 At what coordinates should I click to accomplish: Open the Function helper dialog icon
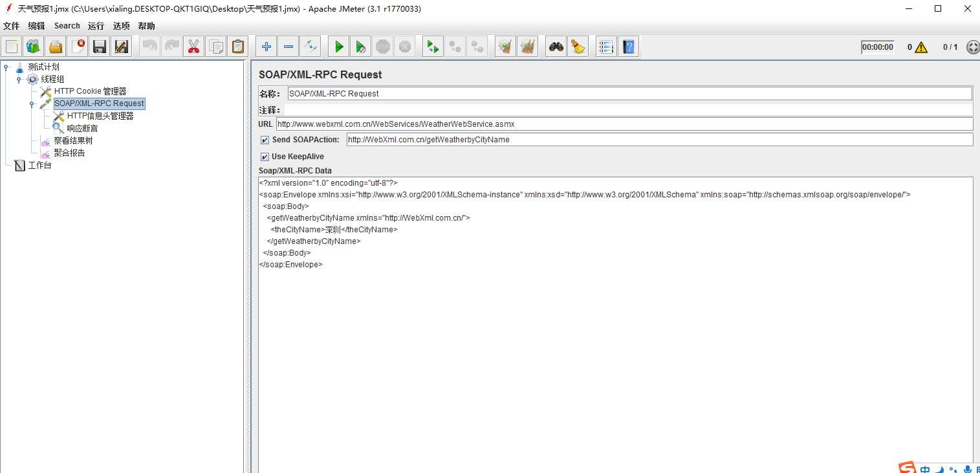coord(607,47)
